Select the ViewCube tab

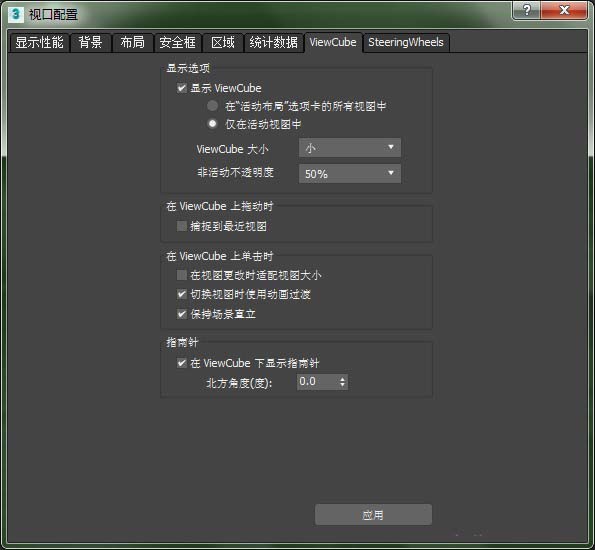coord(333,42)
